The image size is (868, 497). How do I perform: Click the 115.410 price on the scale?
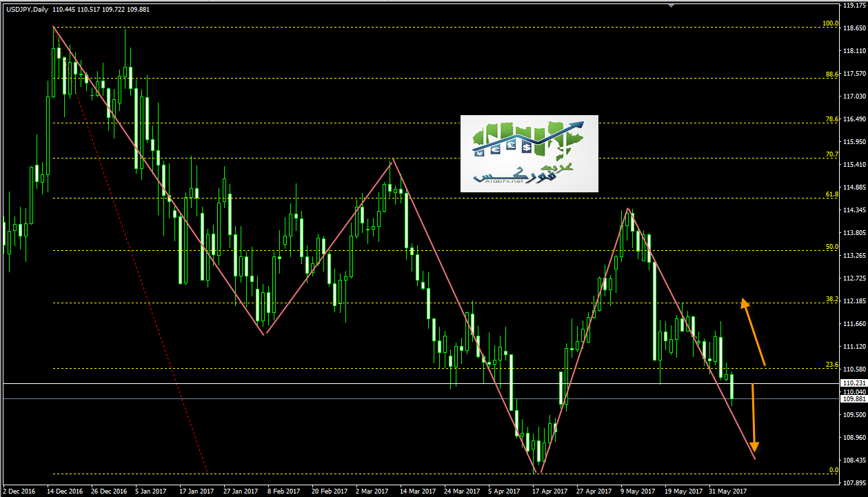(855, 165)
